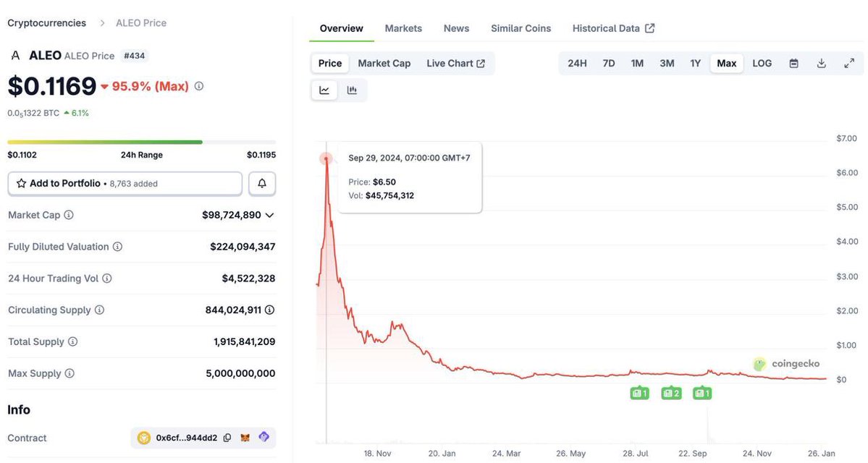
Task: Expand chart to fullscreen
Action: click(x=849, y=64)
